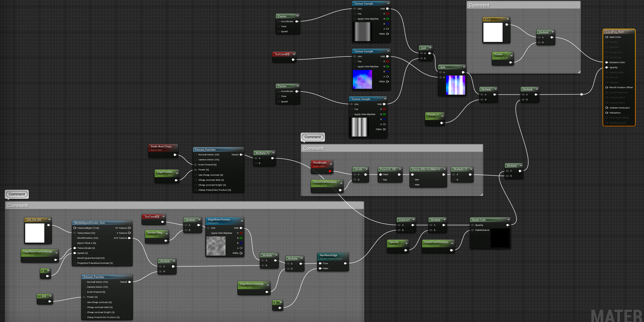The width and height of the screenshot is (644, 322).
Task: Click the Emissive Color pin on LocalFog_Mat1
Action: coord(607,62)
